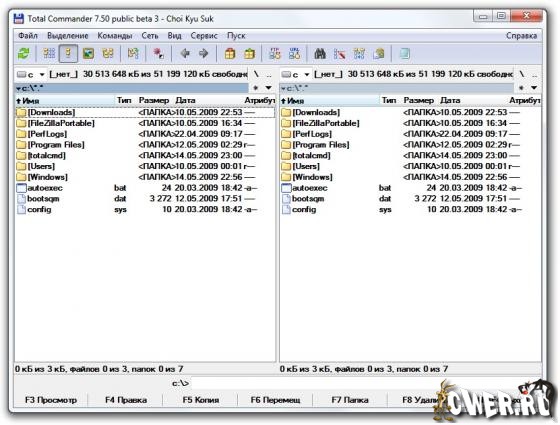Viewport: 560px width, 425px height.
Task: Toggle separate tree panel icon
Action: [x=133, y=54]
